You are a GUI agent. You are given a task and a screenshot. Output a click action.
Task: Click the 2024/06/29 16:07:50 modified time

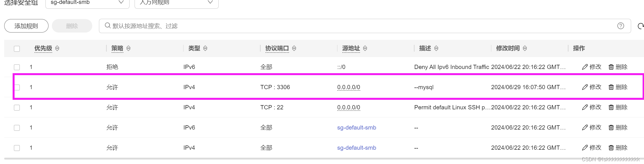528,87
